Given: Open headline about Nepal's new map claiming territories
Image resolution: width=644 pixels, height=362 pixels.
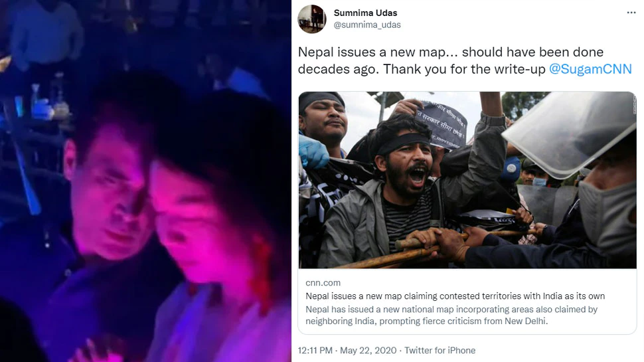Looking at the screenshot, I should coord(455,296).
